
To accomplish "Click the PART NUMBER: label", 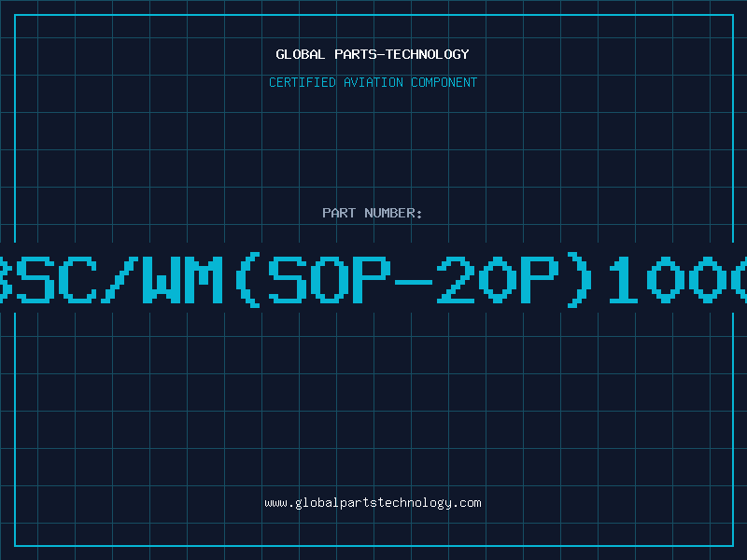I will [x=373, y=213].
